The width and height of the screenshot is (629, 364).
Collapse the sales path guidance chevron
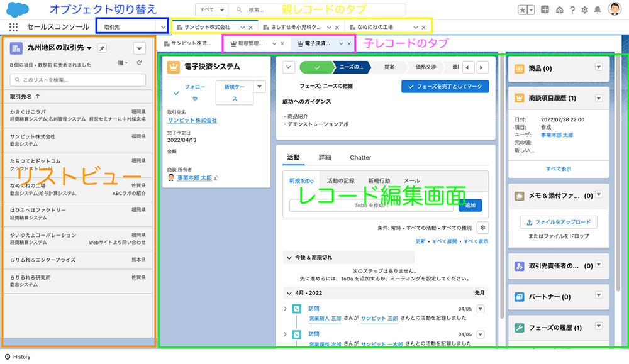(x=289, y=67)
